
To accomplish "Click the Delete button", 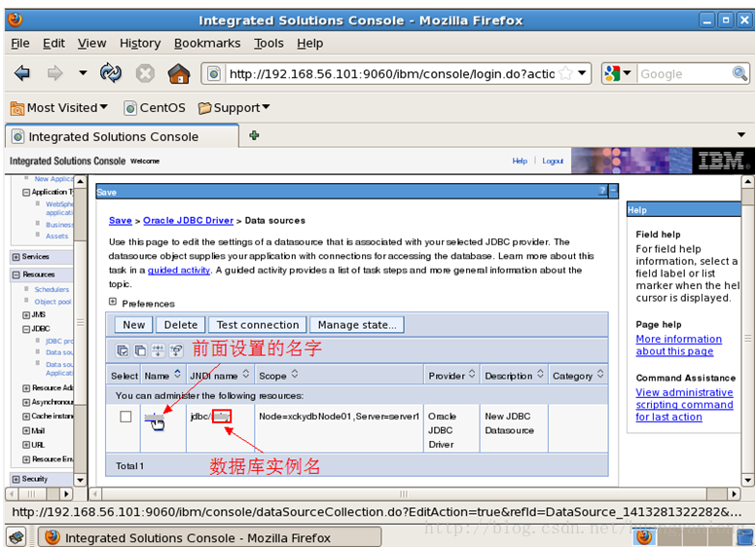I will (181, 325).
